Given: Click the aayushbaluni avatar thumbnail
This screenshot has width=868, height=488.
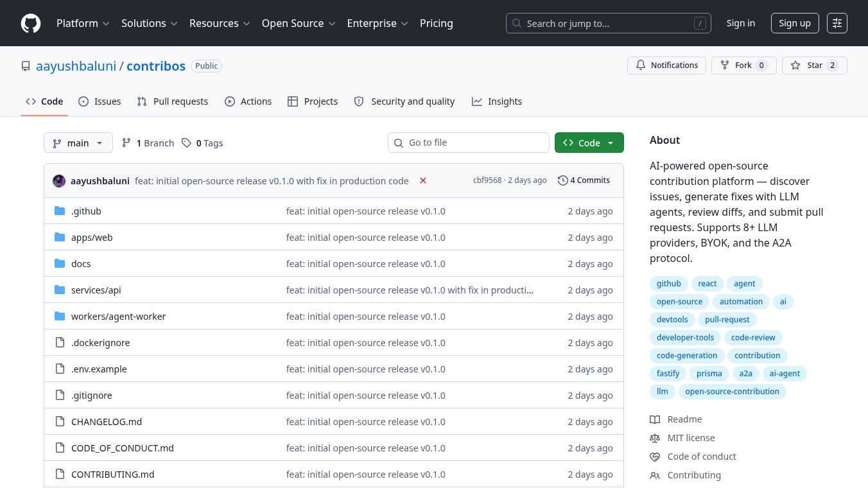Looking at the screenshot, I should (59, 181).
